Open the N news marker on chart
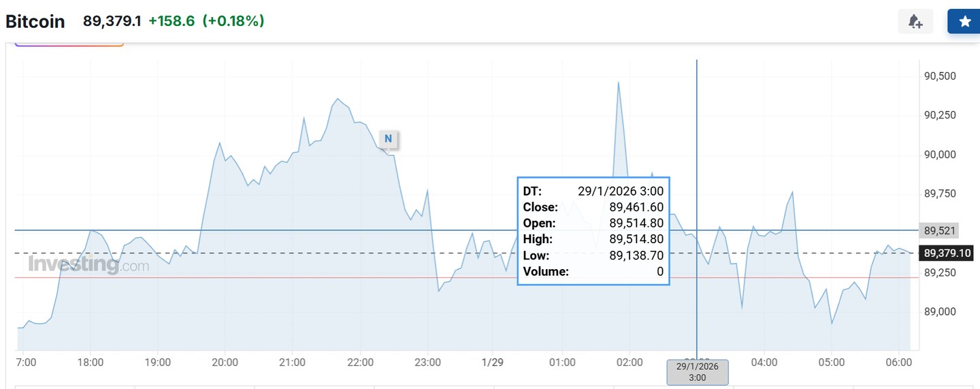This screenshot has width=980, height=389. [x=388, y=139]
